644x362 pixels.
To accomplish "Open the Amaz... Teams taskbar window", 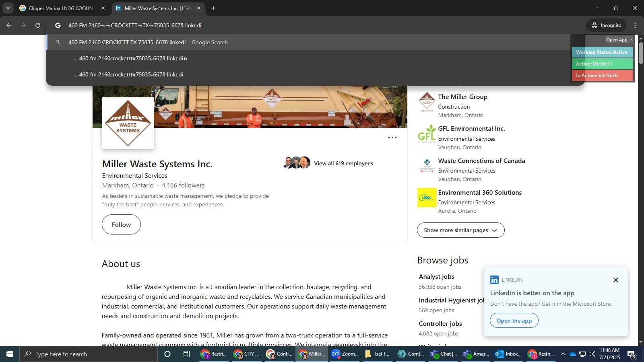I will click(475, 354).
